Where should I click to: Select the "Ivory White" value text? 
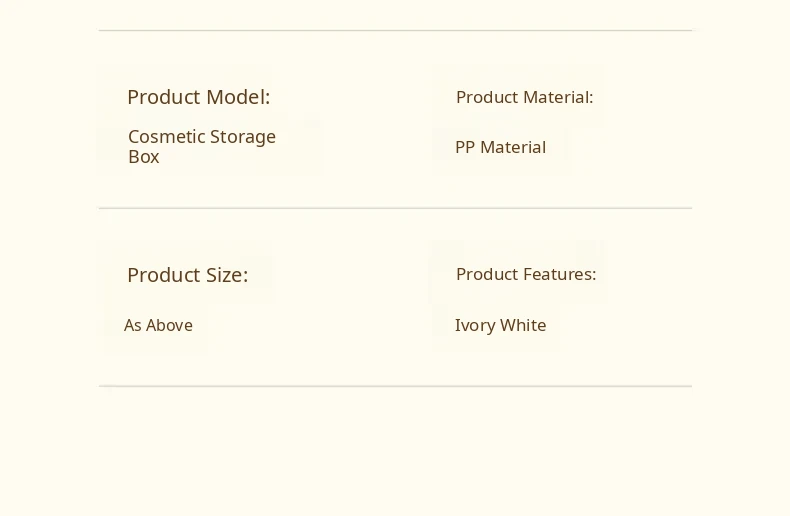click(500, 326)
